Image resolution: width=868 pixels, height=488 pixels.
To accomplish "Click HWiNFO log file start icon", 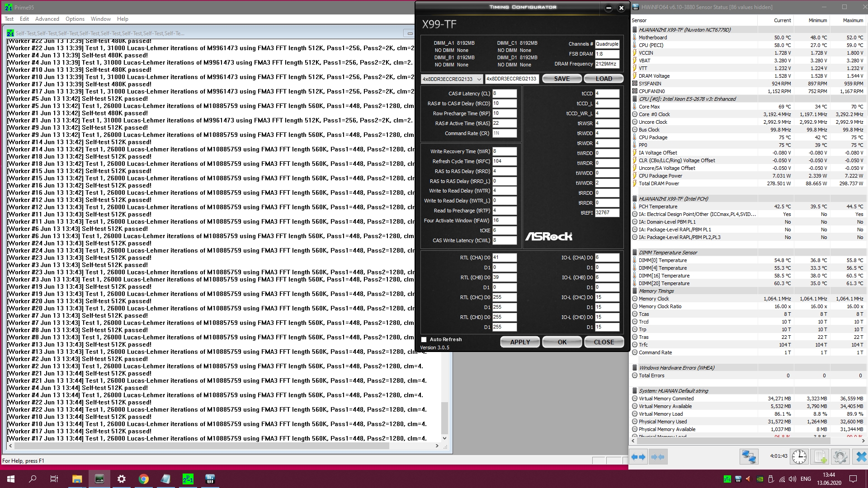I will [820, 457].
